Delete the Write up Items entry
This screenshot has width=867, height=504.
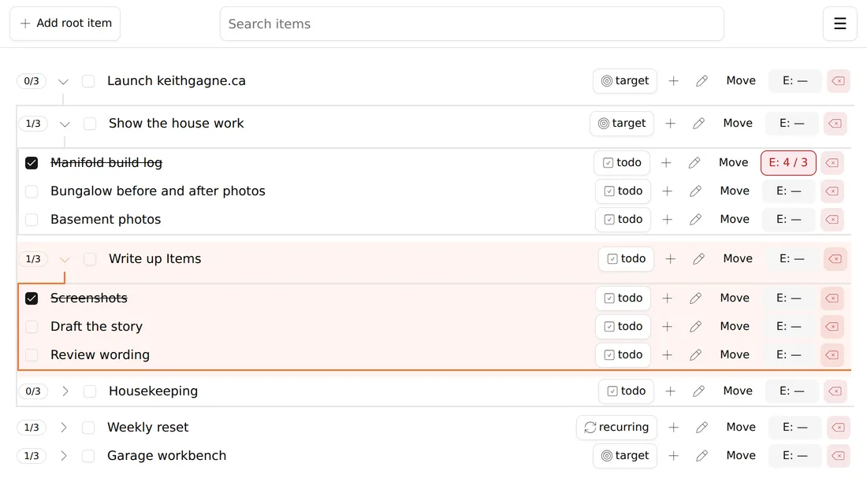pyautogui.click(x=835, y=259)
